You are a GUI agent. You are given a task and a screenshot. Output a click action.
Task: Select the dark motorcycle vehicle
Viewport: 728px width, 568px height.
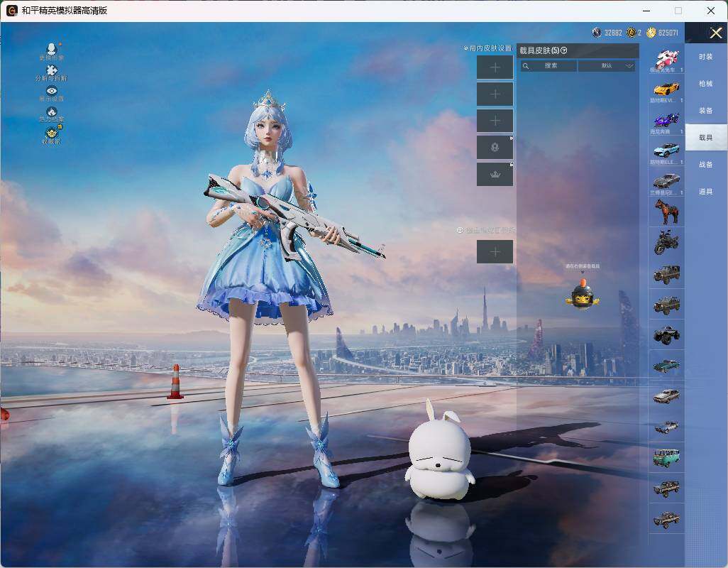667,242
